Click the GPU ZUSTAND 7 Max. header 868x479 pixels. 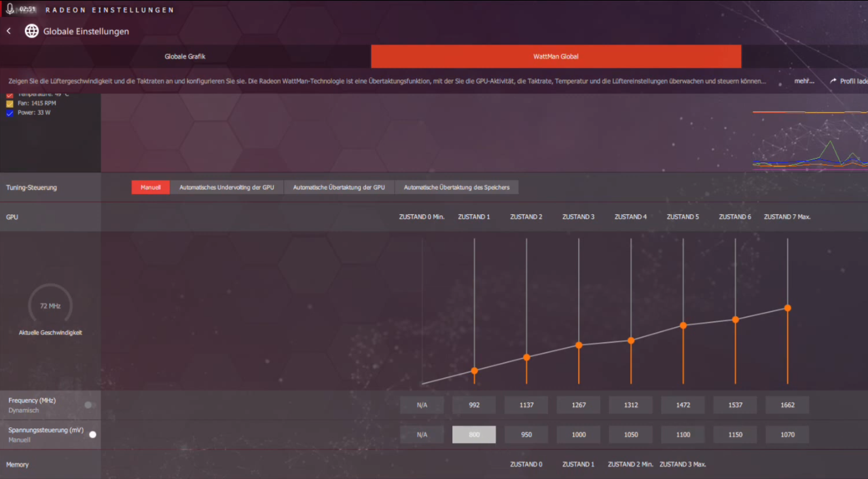pos(787,217)
